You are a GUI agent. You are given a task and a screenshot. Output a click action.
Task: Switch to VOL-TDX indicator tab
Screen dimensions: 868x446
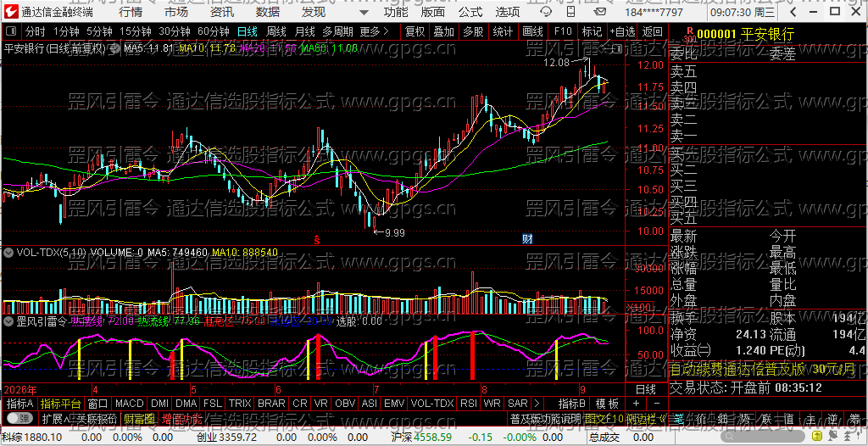pyautogui.click(x=431, y=403)
